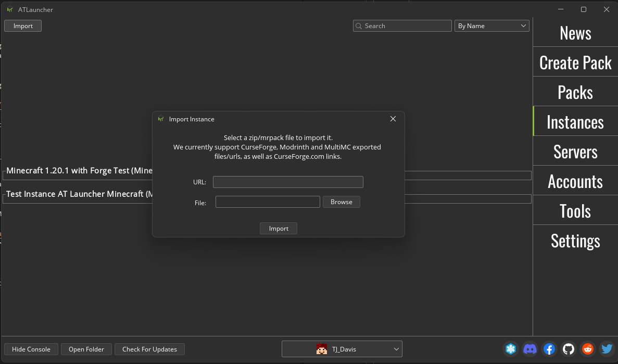The height and width of the screenshot is (364, 618).
Task: Open the Discord icon link
Action: [x=529, y=348]
